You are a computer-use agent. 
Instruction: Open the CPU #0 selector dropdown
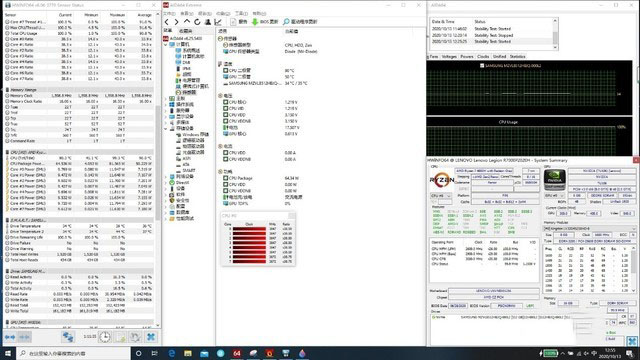pyautogui.click(x=441, y=196)
